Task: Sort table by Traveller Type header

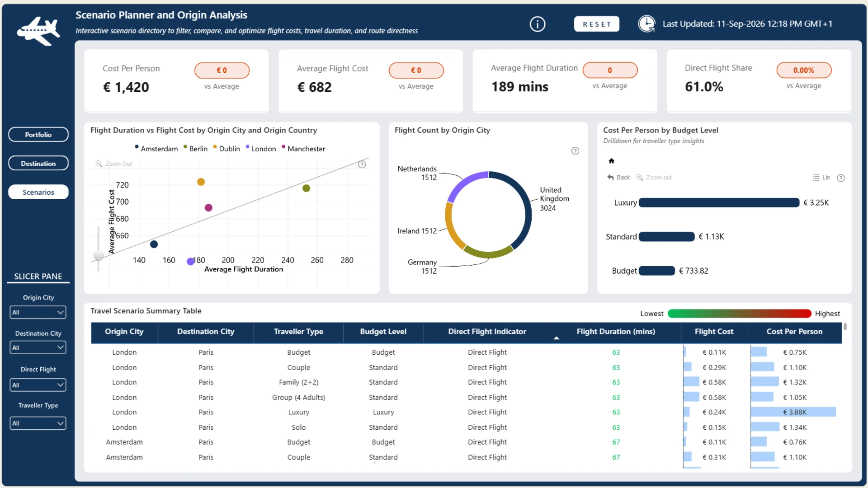Action: 298,332
